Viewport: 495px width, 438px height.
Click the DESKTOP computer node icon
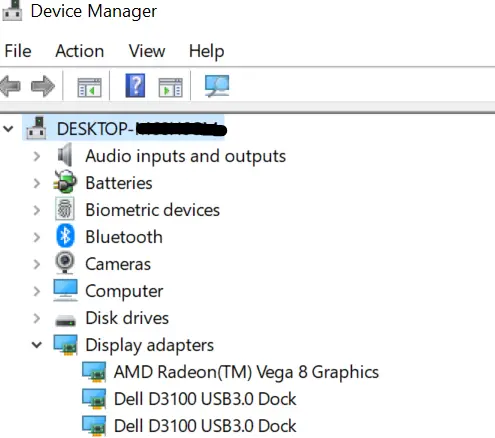[36, 128]
